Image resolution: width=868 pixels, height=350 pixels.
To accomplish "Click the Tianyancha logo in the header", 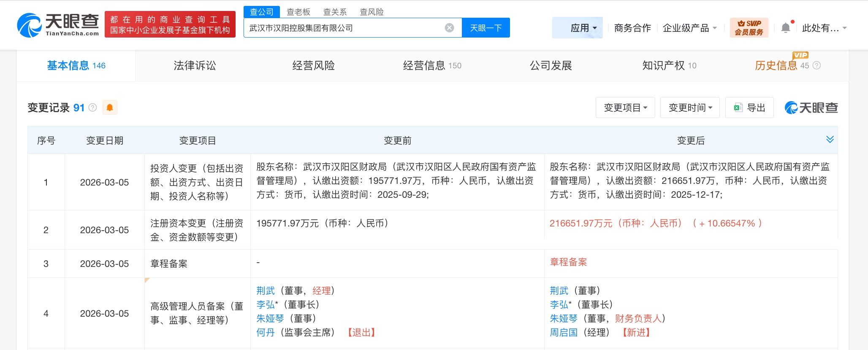I will pyautogui.click(x=58, y=25).
